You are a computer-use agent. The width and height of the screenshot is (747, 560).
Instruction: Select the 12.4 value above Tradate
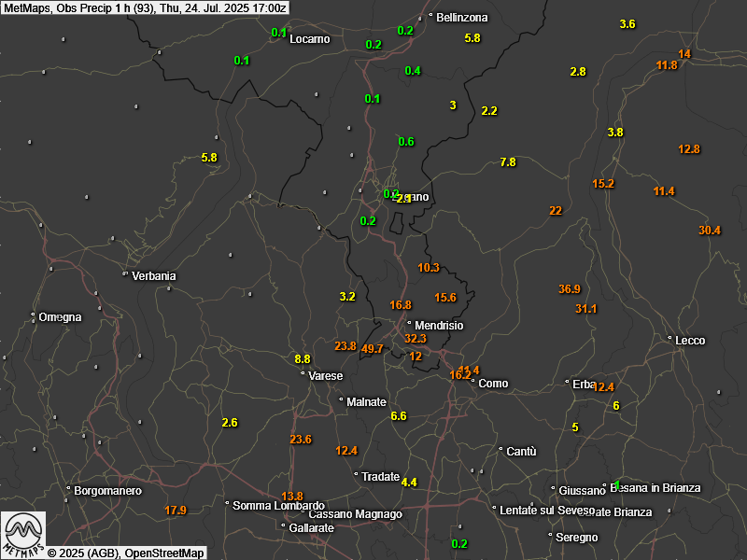(346, 451)
